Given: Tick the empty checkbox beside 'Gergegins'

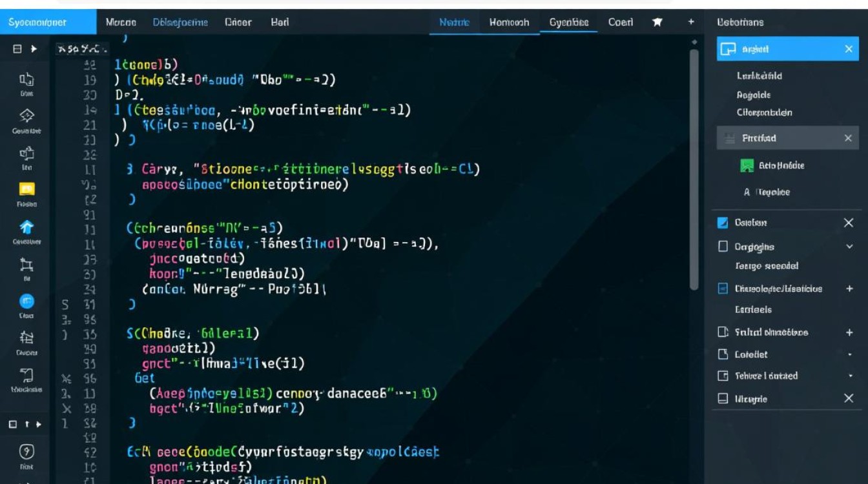Looking at the screenshot, I should 723,247.
